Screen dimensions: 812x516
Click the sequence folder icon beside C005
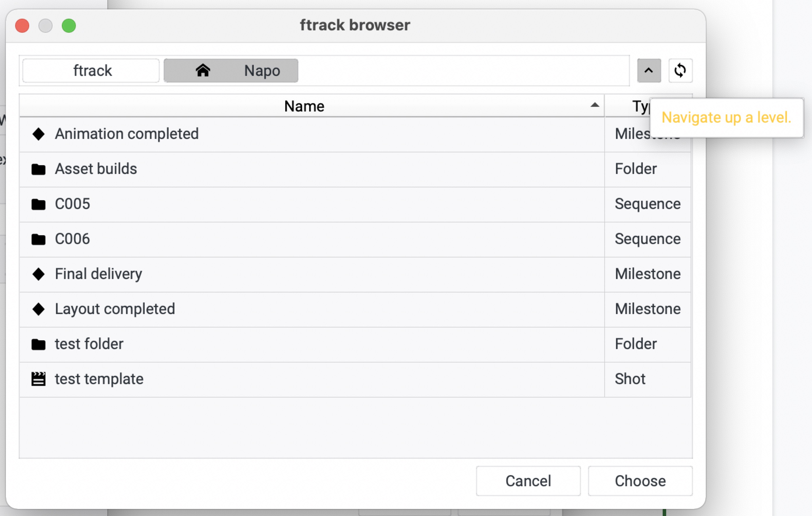[38, 204]
